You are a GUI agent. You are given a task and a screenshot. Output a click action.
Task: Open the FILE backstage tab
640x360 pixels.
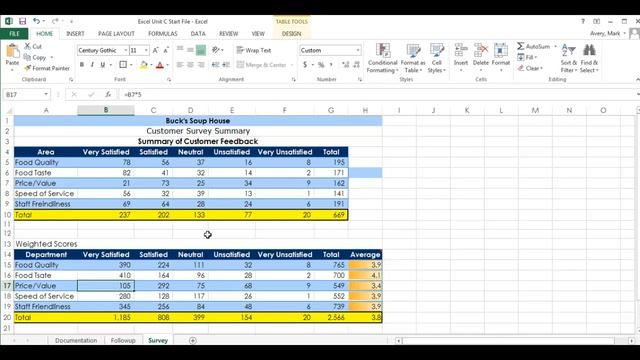14,33
